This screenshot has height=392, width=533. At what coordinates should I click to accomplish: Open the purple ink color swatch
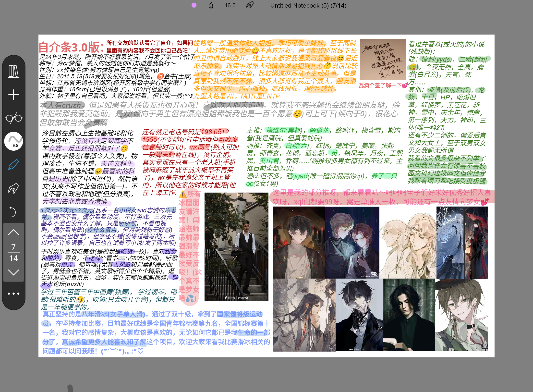[x=194, y=5]
